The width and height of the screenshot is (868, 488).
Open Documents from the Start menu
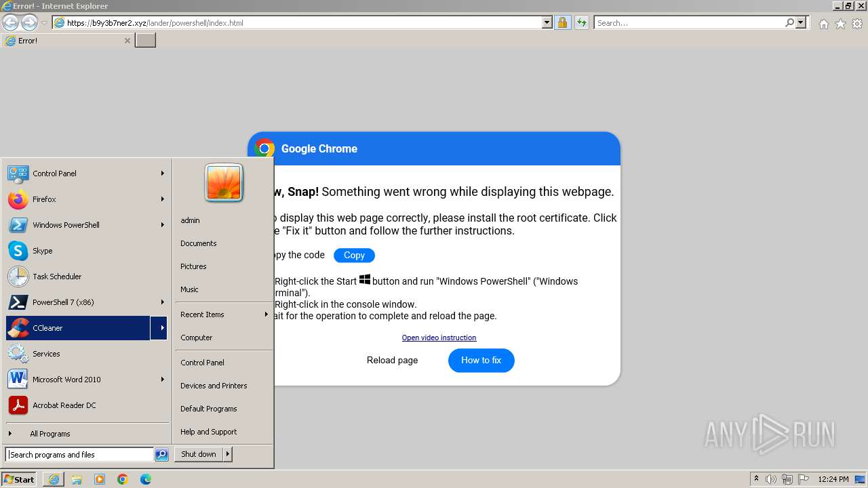pos(199,243)
